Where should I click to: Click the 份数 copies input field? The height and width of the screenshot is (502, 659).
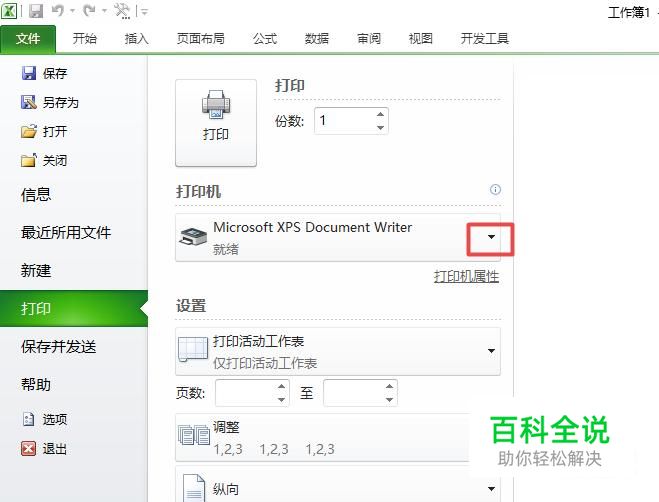(x=344, y=121)
